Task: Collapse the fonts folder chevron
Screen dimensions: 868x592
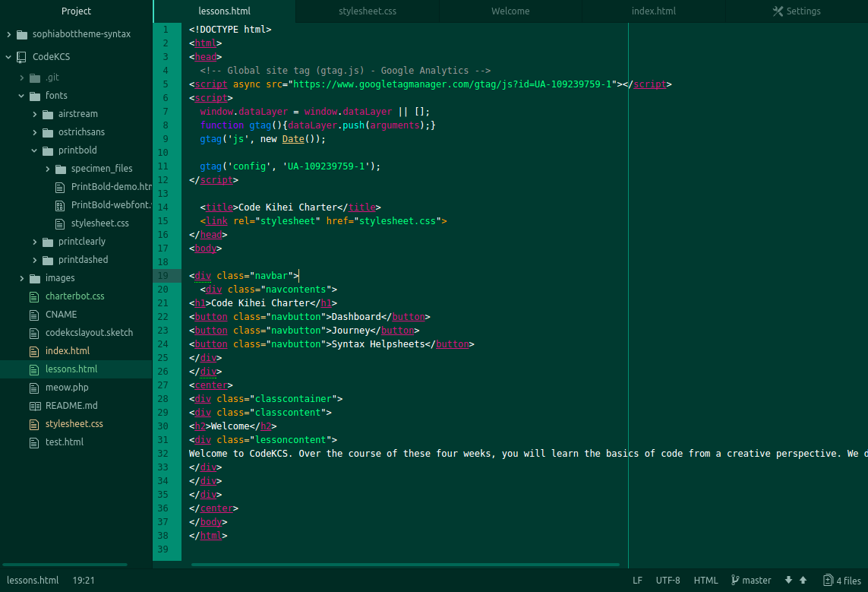Action: pyautogui.click(x=21, y=96)
